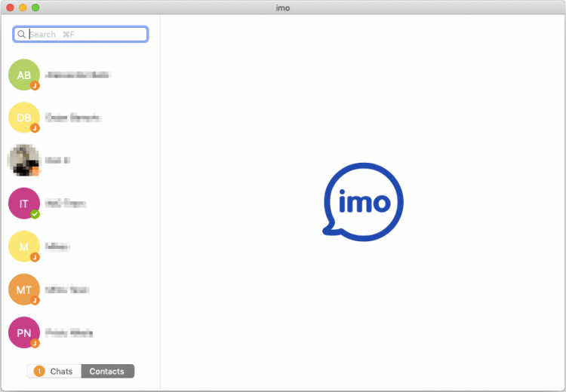This screenshot has height=392, width=566.
Task: Select the contact with photo avatar
Action: point(24,161)
